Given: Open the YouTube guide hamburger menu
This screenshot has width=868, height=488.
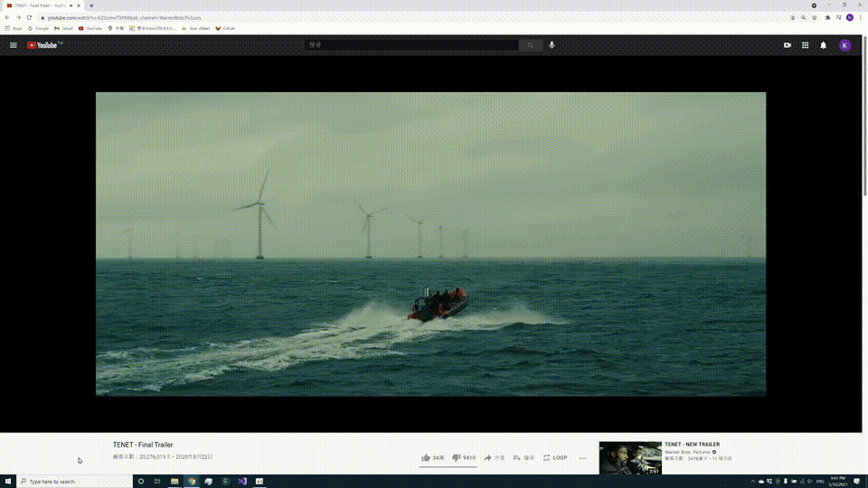Looking at the screenshot, I should [14, 45].
